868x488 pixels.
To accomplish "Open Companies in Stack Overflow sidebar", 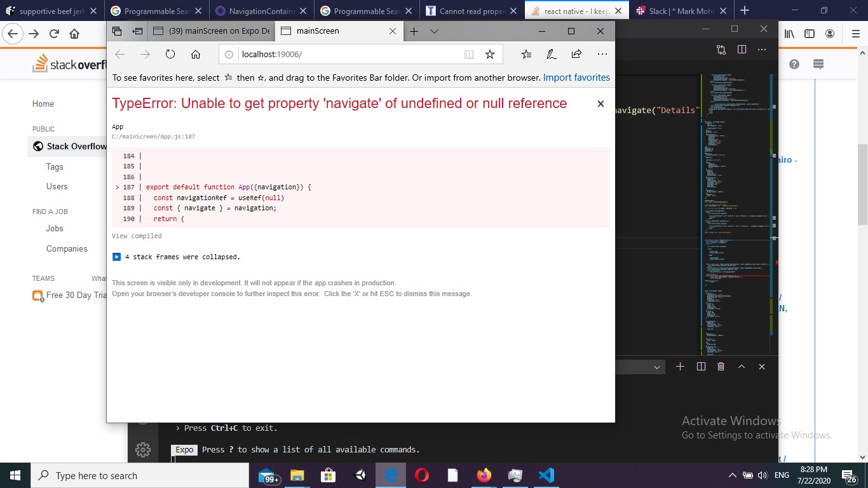I will tap(67, 248).
